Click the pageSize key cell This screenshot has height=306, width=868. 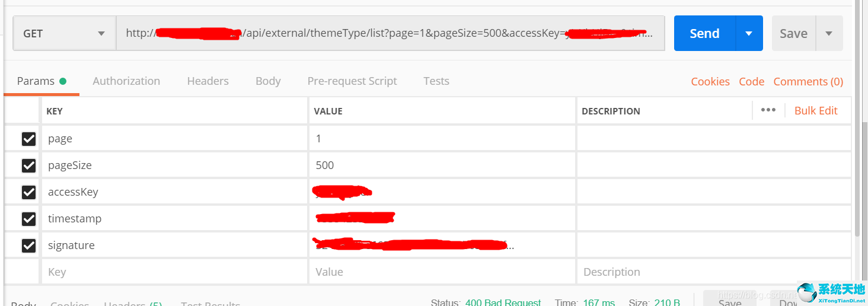[x=175, y=165]
